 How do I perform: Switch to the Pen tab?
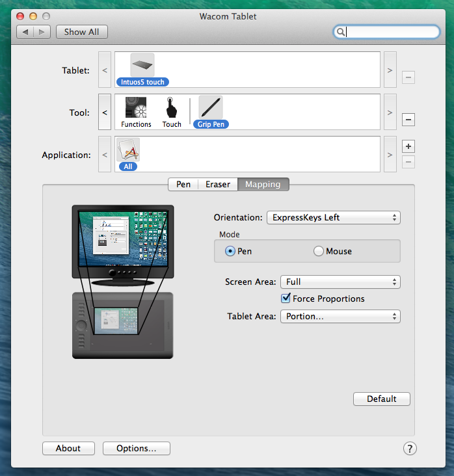click(183, 184)
